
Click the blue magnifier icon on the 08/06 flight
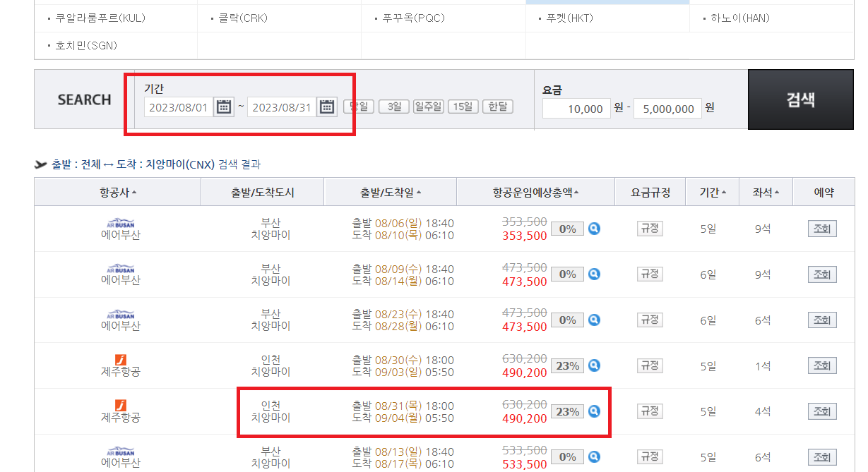[x=594, y=229]
